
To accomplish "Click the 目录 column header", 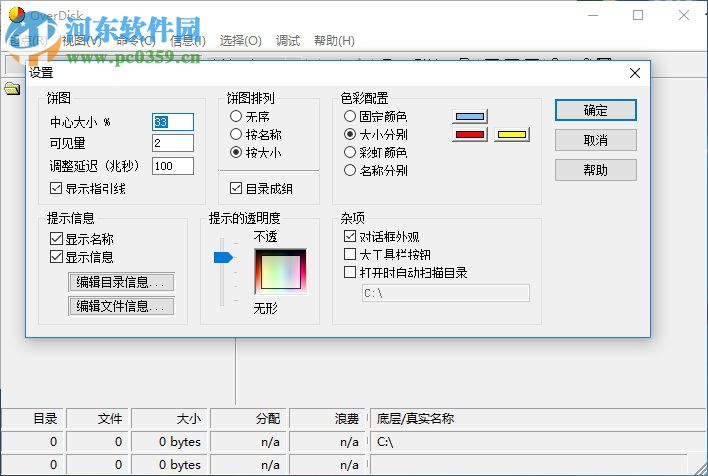I will (x=34, y=419).
